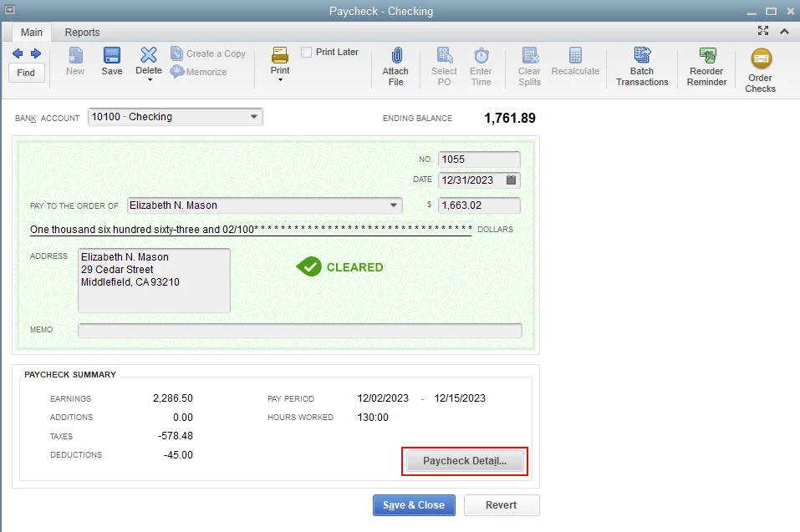Click the Delete X icon
The height and width of the screenshot is (532, 800).
149,54
